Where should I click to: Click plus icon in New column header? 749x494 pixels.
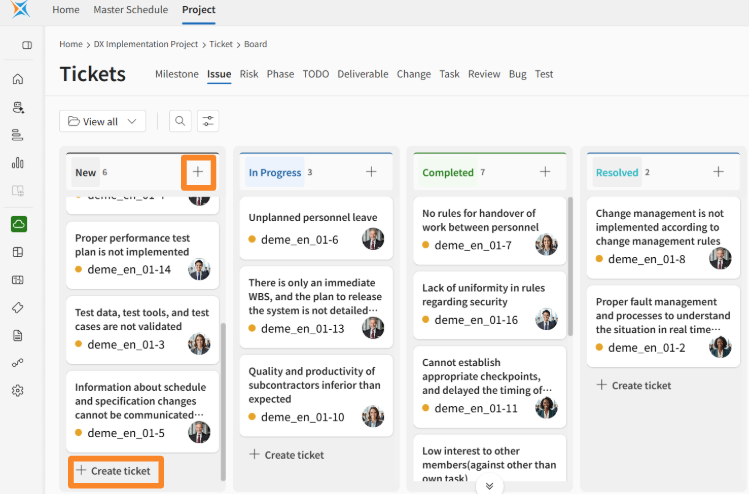(198, 172)
